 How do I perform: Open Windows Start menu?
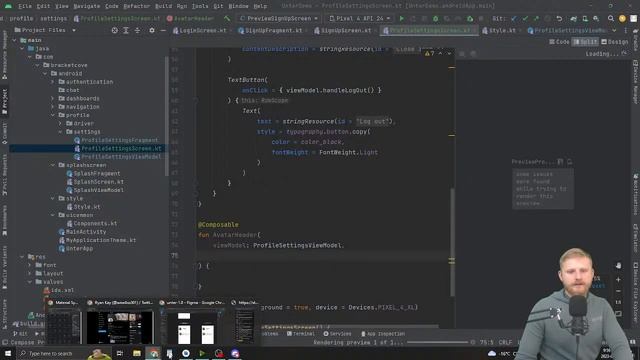pyautogui.click(x=8, y=353)
